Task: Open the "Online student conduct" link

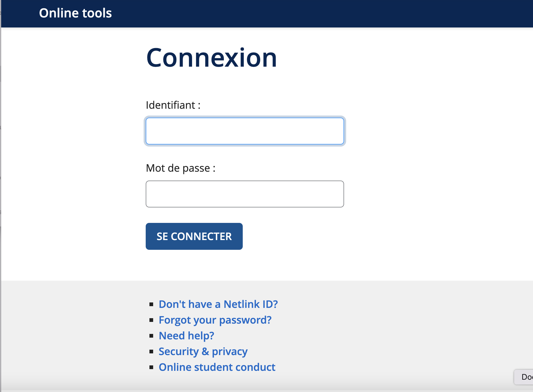Action: click(x=217, y=367)
